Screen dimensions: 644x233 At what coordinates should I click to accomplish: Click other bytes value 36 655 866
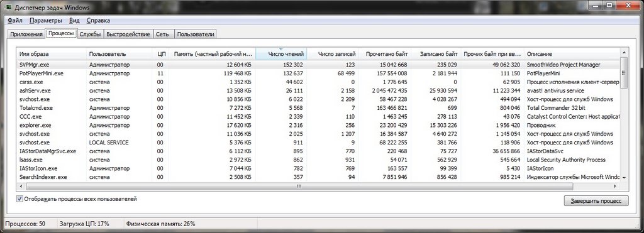click(506, 151)
